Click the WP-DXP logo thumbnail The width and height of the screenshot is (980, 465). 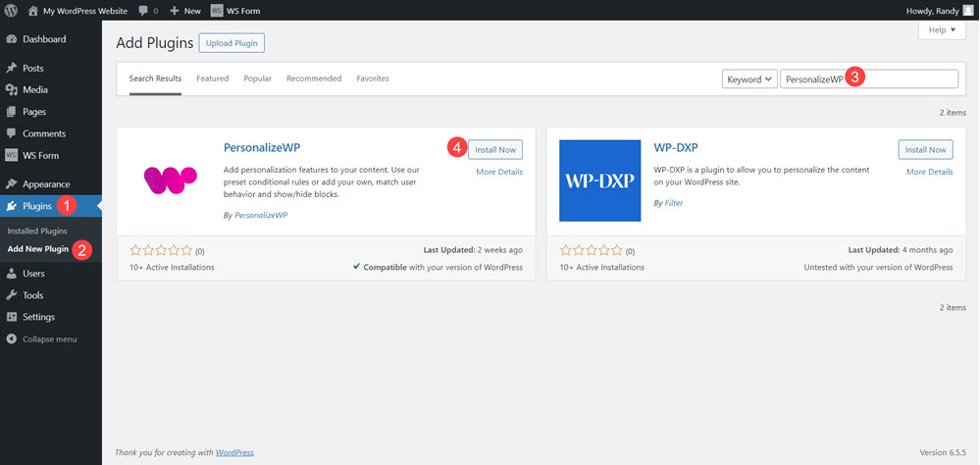tap(600, 181)
